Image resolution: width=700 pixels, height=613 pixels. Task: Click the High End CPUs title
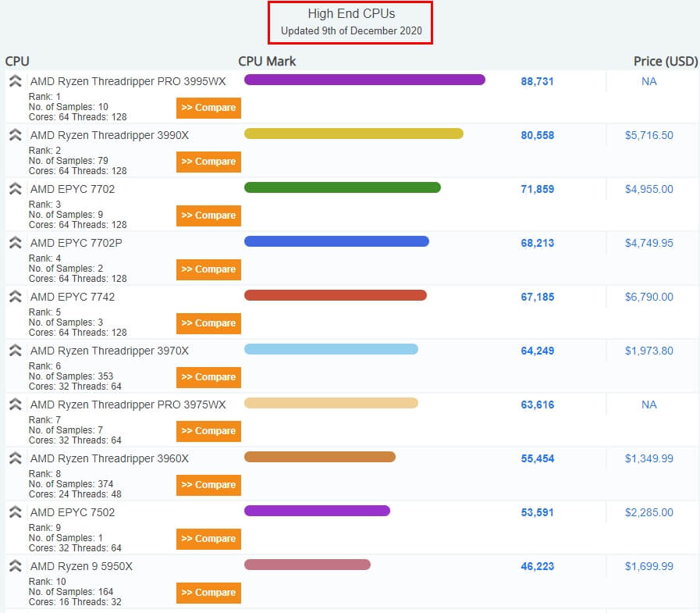tap(351, 14)
